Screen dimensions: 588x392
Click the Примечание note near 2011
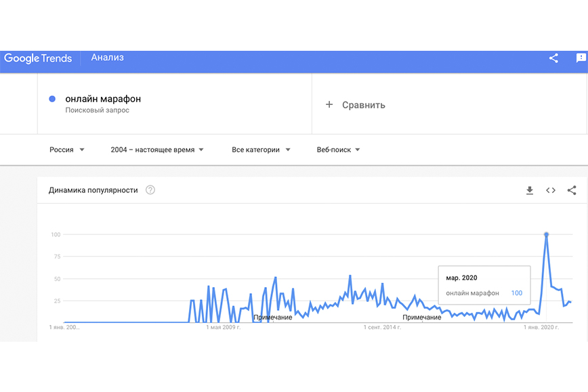[x=272, y=318]
